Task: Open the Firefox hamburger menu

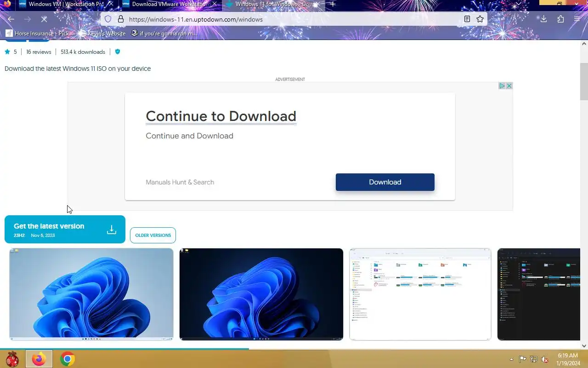Action: pyautogui.click(x=577, y=19)
